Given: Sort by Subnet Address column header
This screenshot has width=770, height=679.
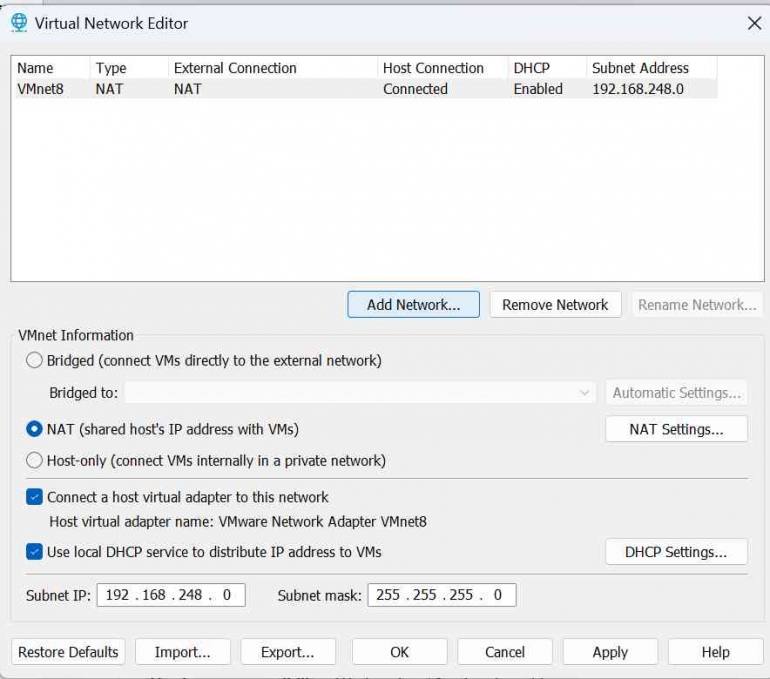Looking at the screenshot, I should (640, 68).
